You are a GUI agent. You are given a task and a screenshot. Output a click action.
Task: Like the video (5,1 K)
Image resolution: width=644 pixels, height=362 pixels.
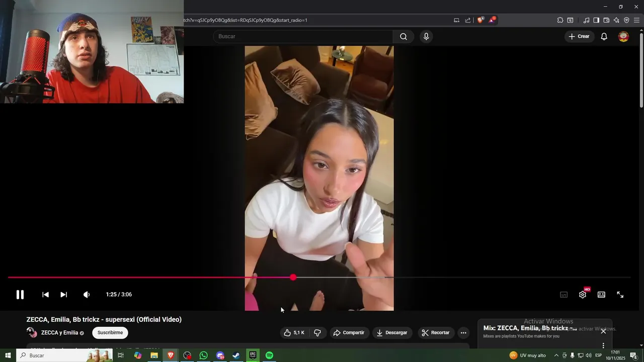click(x=294, y=333)
